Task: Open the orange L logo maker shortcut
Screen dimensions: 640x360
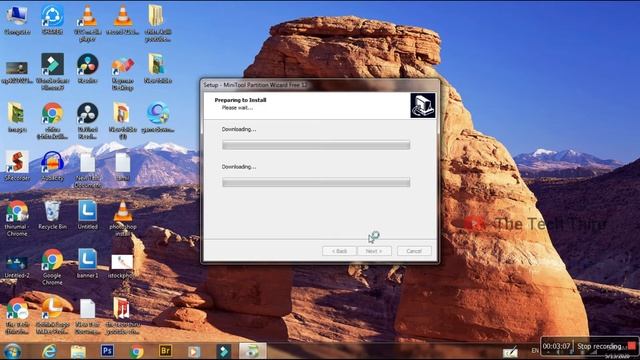Action: pos(52,316)
